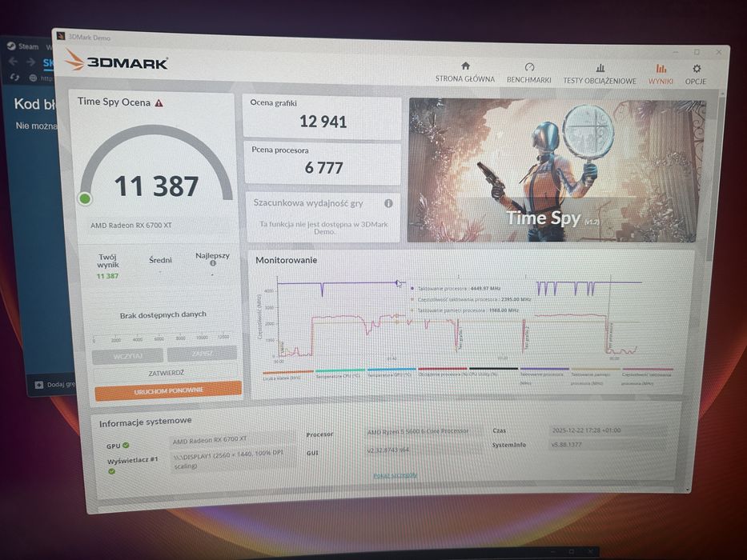Open the Strona Główna home icon

click(465, 66)
